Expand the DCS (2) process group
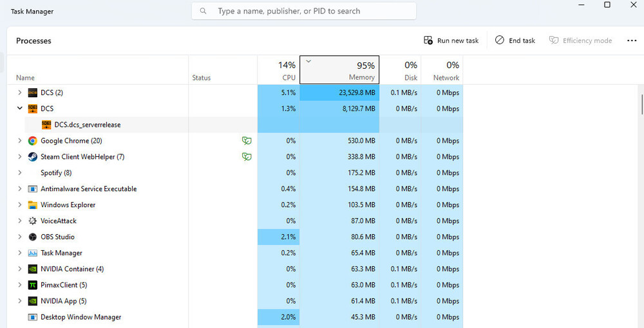 pos(19,93)
